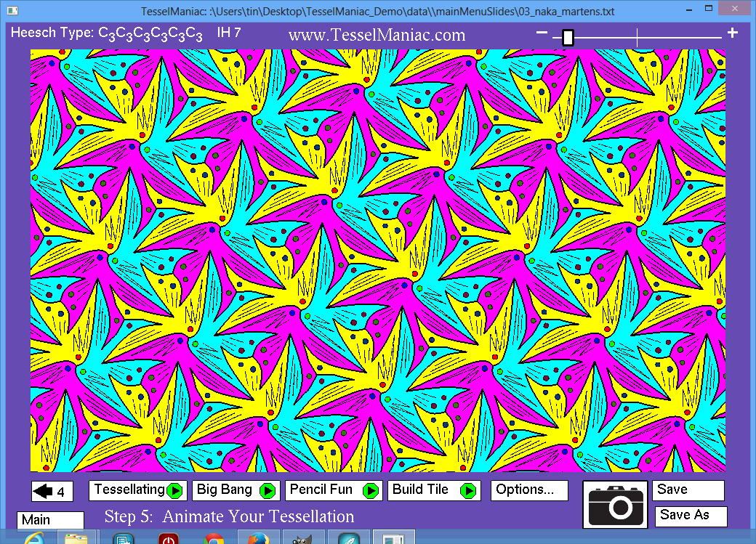Minimize the TesselManiac window
This screenshot has width=756, height=544.
[689, 9]
